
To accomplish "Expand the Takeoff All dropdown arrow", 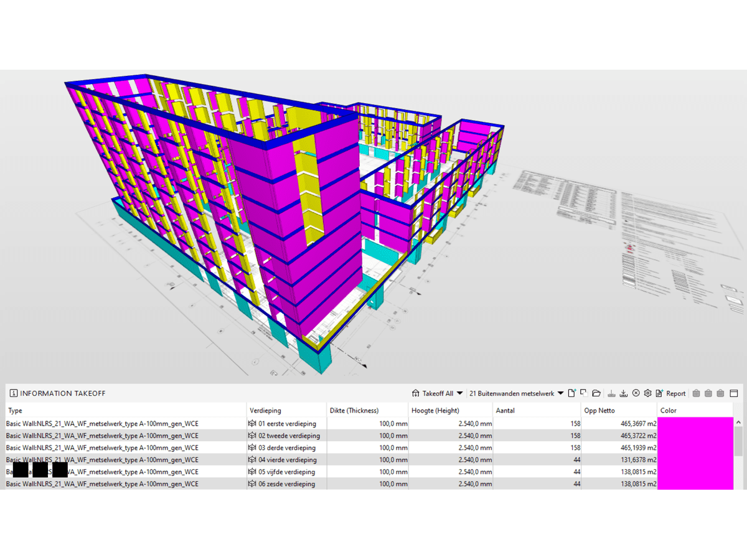I will point(460,393).
